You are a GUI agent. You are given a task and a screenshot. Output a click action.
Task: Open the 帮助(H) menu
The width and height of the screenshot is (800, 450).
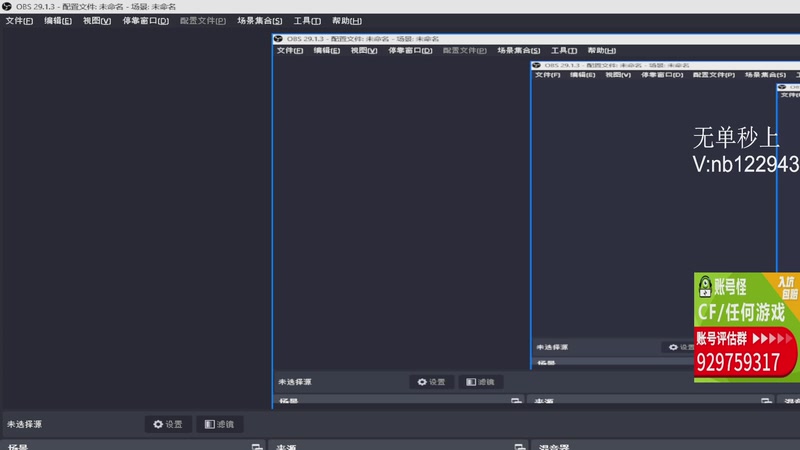[347, 21]
